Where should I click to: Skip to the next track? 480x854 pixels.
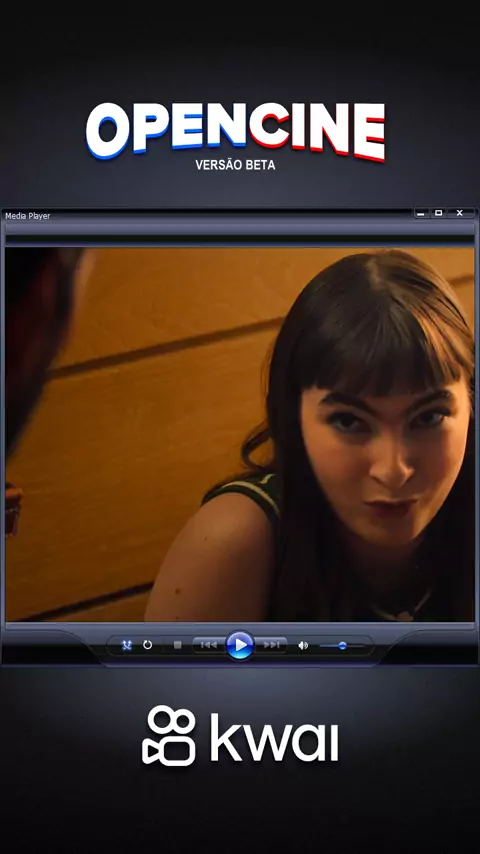click(x=271, y=645)
